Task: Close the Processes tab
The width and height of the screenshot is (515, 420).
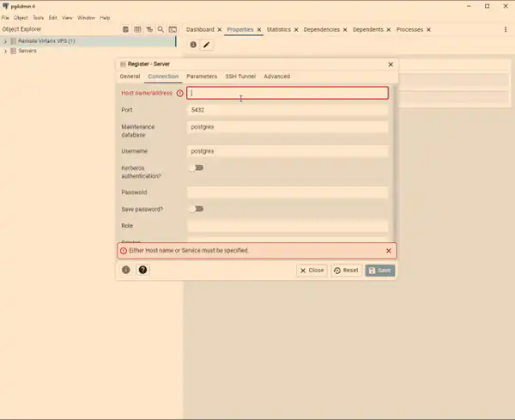Action: click(428, 30)
